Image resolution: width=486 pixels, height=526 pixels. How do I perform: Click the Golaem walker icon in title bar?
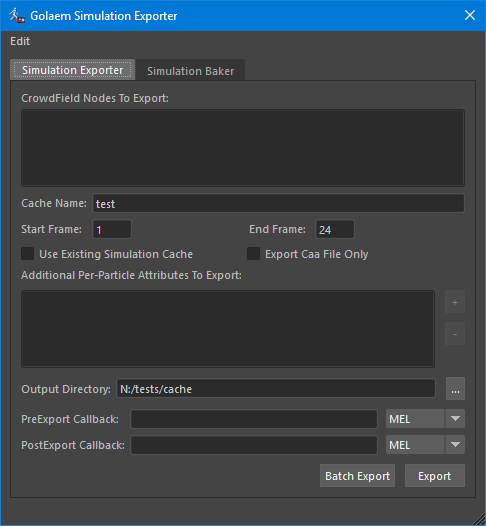tap(17, 16)
